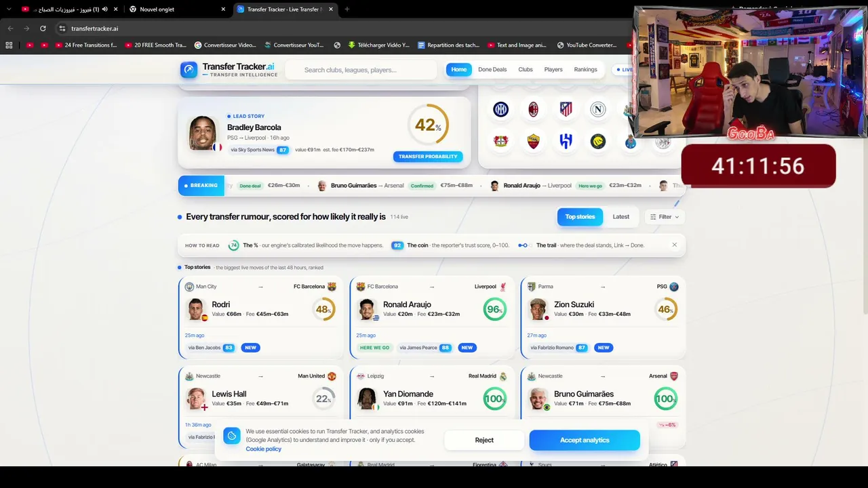Viewport: 868px width, 488px height.
Task: Open the Cookie policy link
Action: pyautogui.click(x=264, y=449)
